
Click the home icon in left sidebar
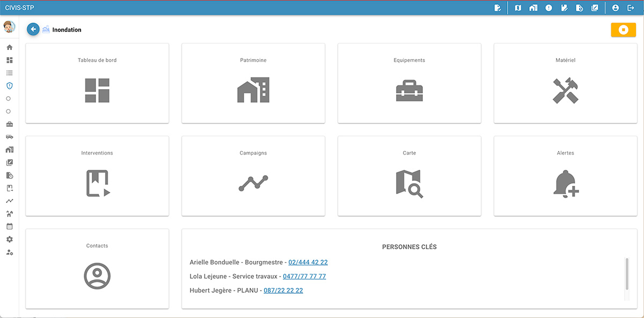9,47
